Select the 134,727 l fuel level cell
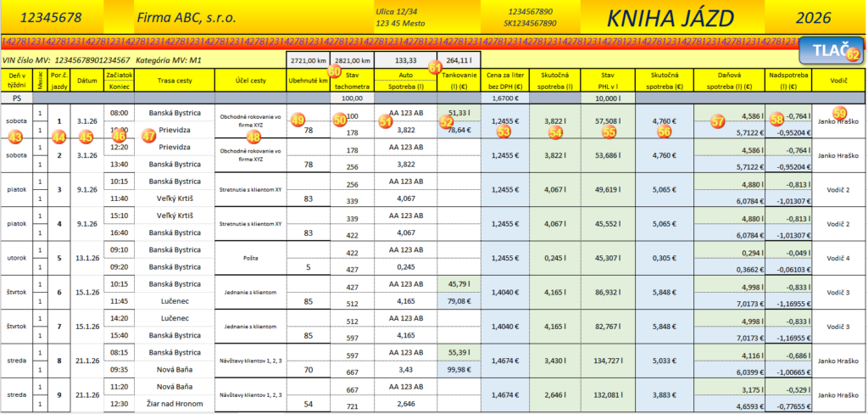The image size is (868, 414). (x=609, y=361)
